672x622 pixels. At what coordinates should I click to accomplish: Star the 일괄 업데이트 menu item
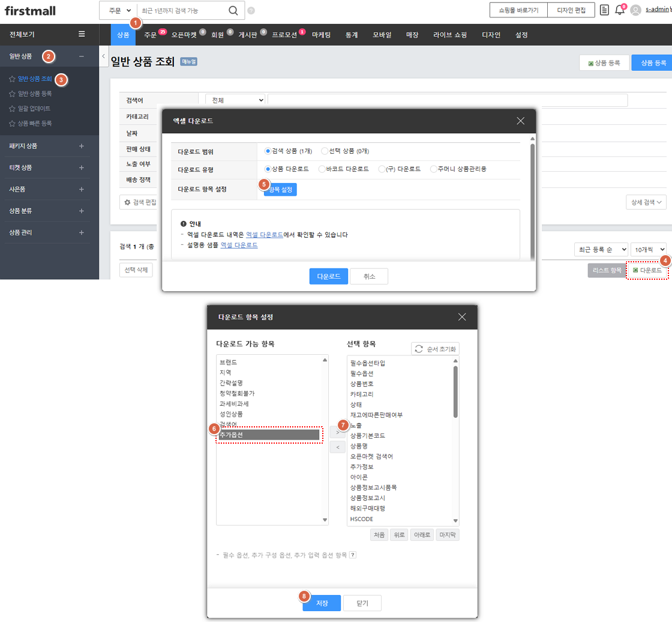point(12,109)
